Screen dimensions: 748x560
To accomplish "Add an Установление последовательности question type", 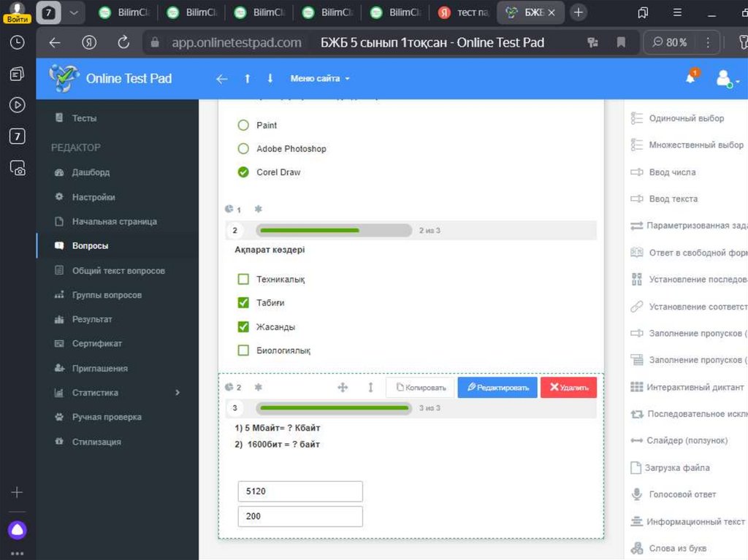I will (689, 279).
